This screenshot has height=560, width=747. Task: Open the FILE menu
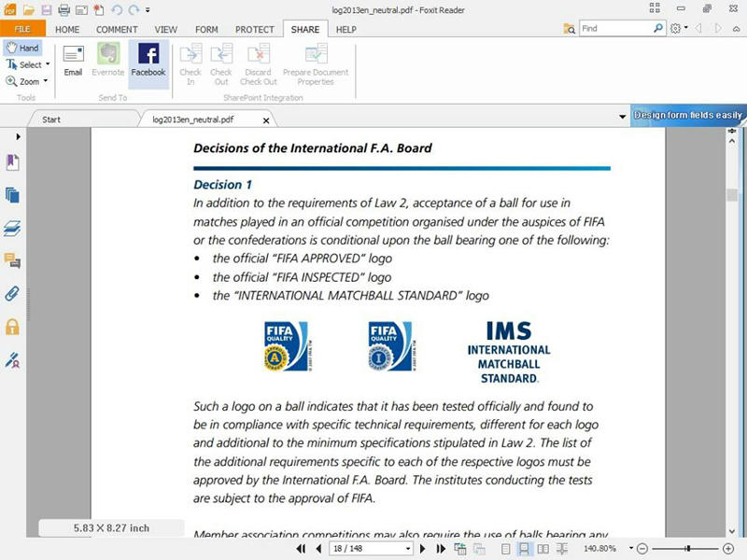22,29
